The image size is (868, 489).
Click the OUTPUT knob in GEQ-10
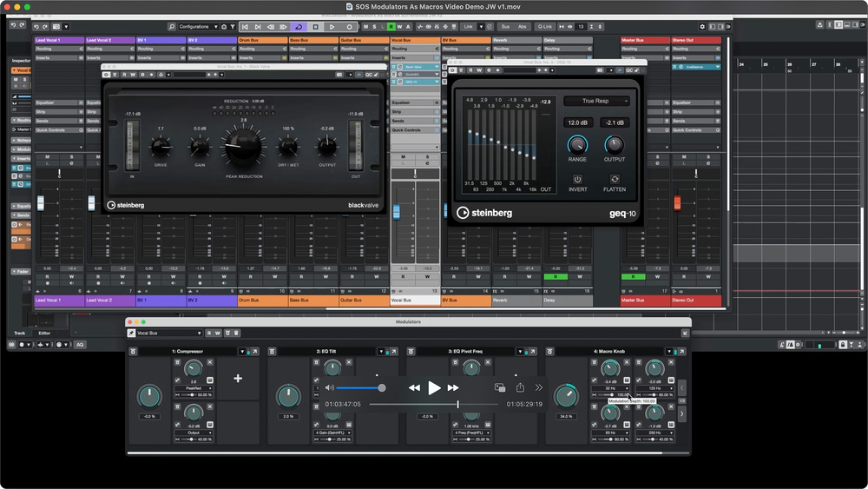click(614, 145)
